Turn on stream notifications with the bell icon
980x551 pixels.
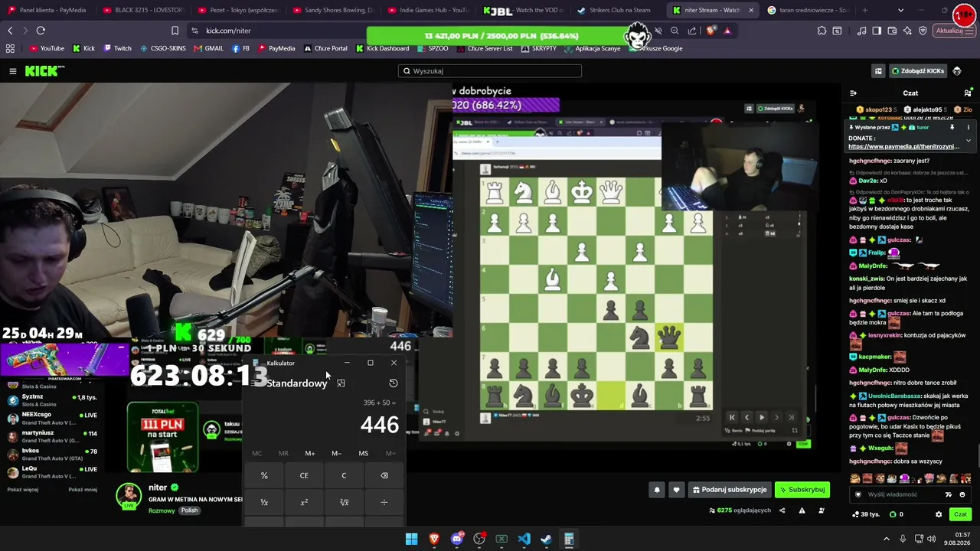coord(656,490)
